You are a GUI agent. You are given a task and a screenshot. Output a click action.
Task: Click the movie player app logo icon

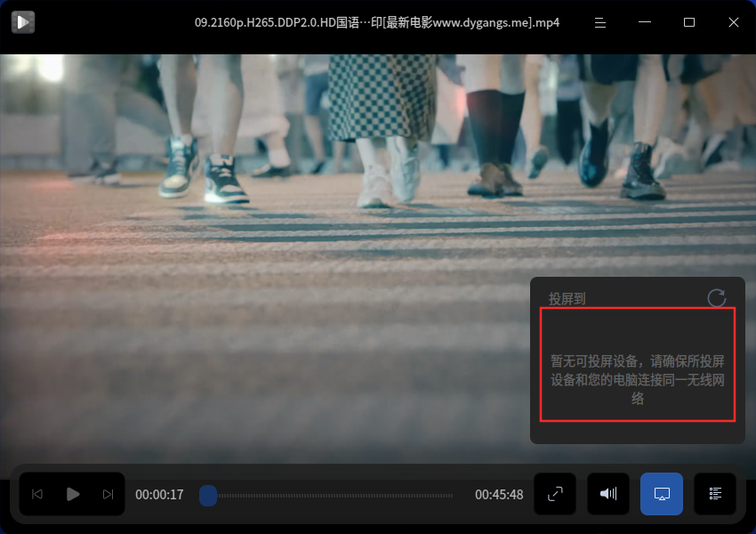[x=23, y=22]
